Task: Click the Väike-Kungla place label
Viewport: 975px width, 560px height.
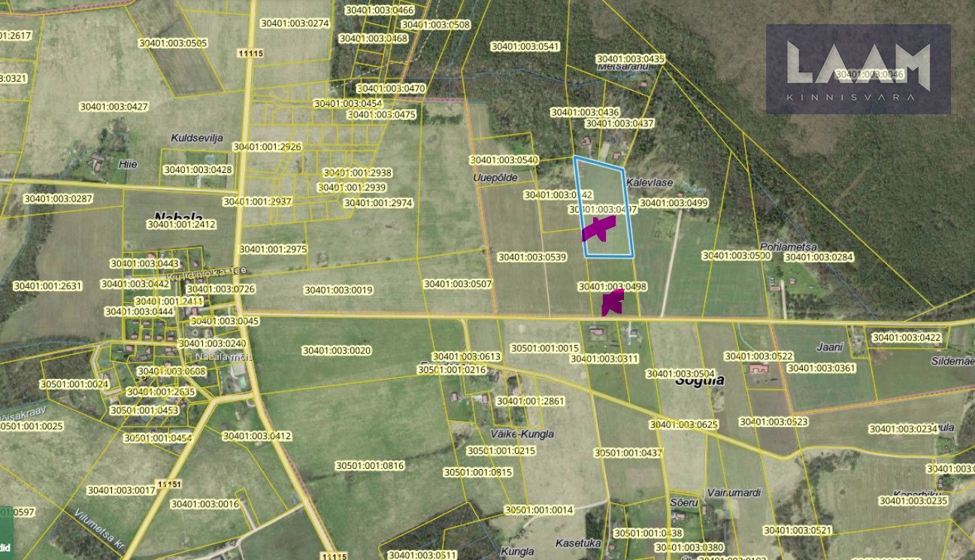Action: pyautogui.click(x=522, y=434)
